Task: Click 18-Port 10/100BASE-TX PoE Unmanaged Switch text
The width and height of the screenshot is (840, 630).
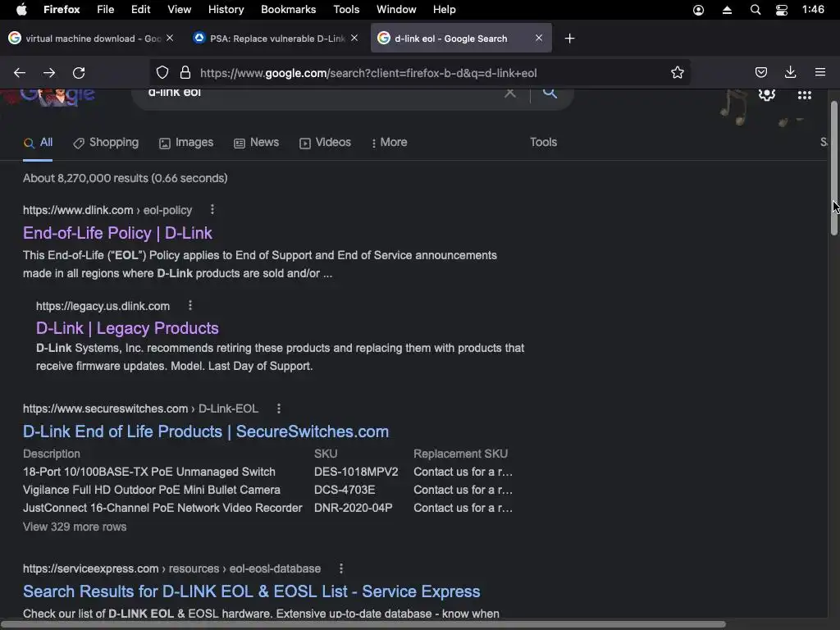Action: 149,472
